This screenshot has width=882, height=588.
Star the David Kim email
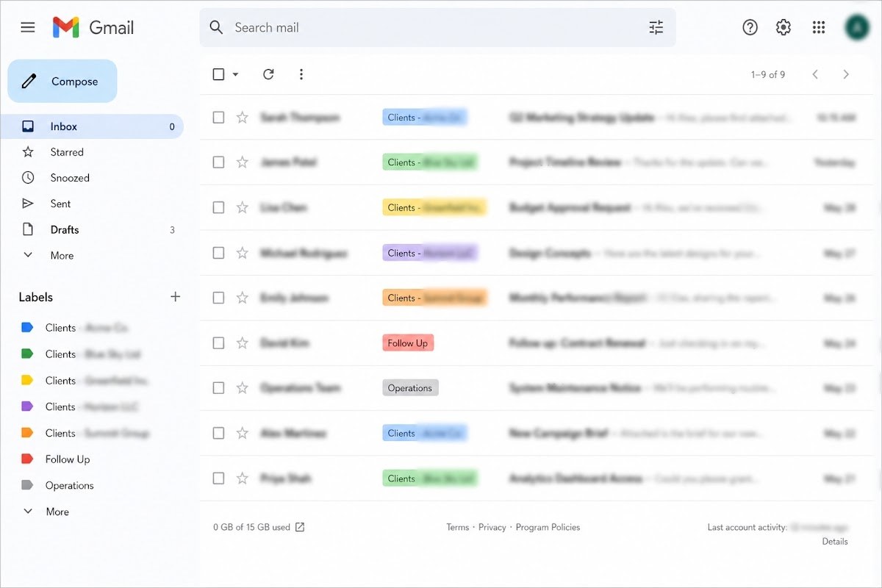242,343
